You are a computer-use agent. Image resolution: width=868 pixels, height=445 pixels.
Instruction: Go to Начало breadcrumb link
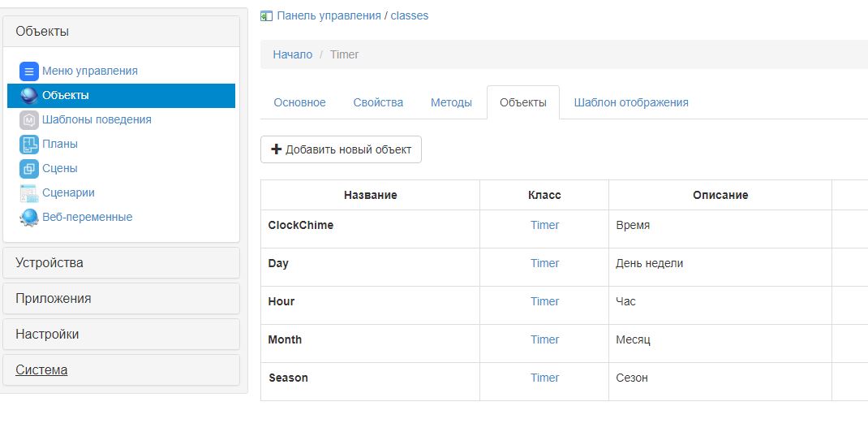292,54
